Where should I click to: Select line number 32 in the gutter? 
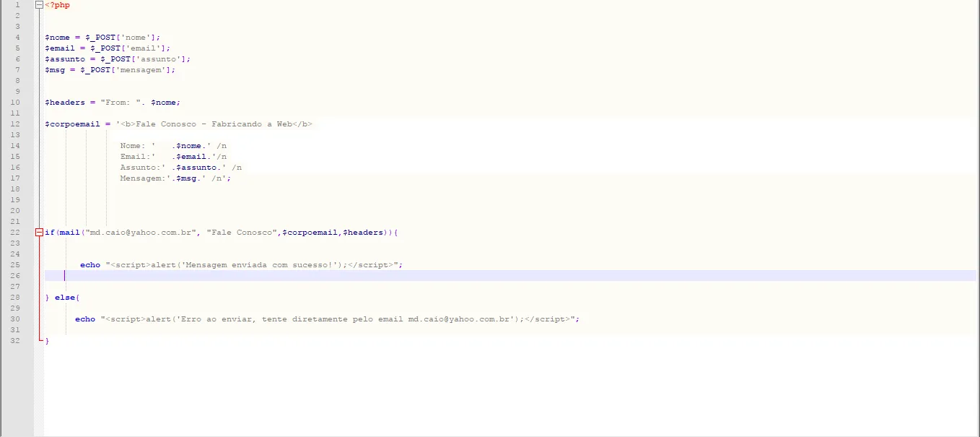[16, 341]
